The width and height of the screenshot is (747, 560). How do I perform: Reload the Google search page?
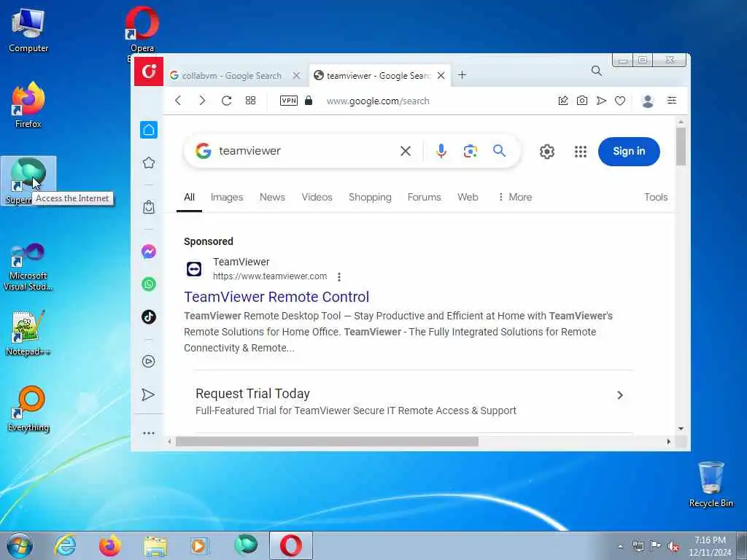[x=226, y=101]
